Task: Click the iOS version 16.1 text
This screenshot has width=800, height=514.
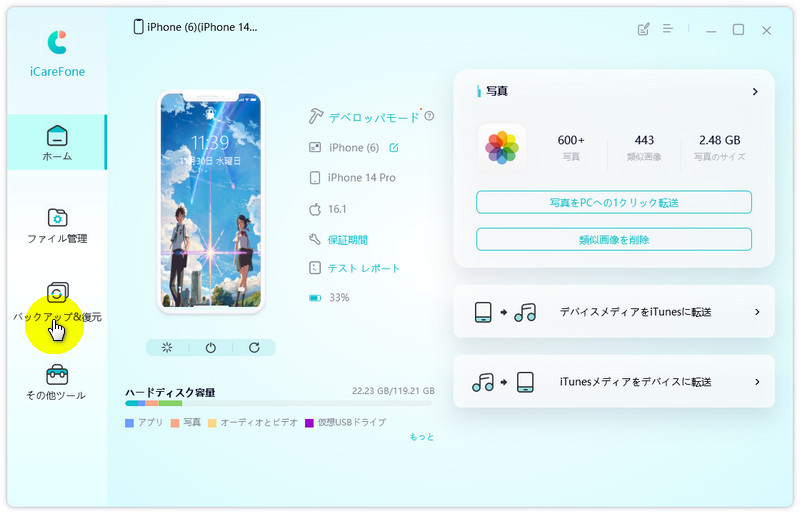Action: 337,209
